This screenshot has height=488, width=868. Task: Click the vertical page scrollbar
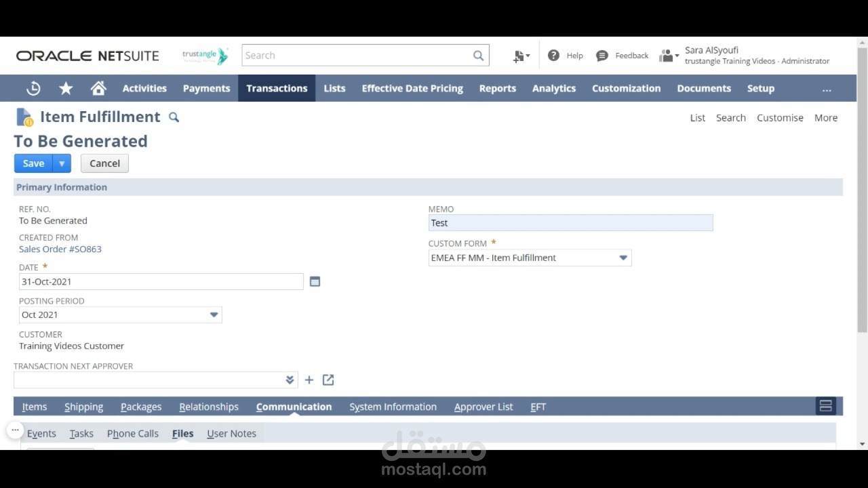(x=862, y=190)
